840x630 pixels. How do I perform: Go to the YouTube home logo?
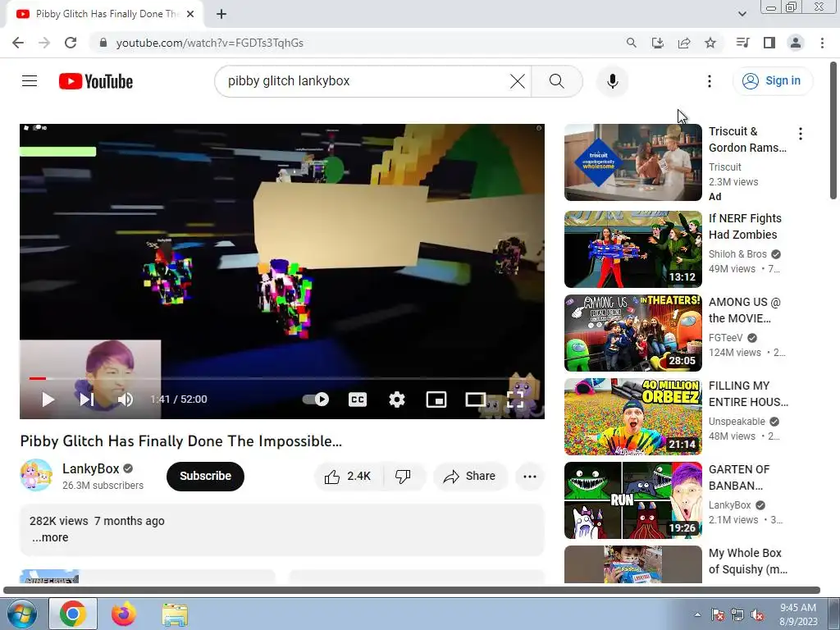[x=96, y=81]
